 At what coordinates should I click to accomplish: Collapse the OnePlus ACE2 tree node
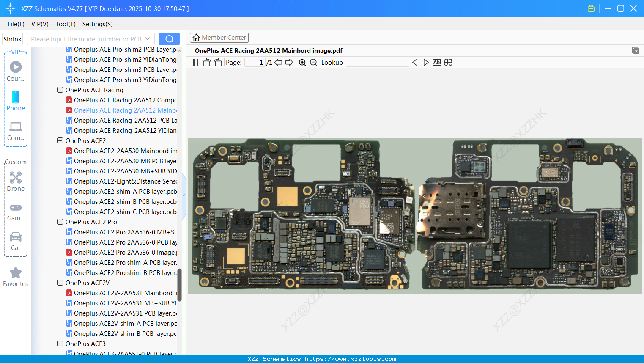(60, 140)
